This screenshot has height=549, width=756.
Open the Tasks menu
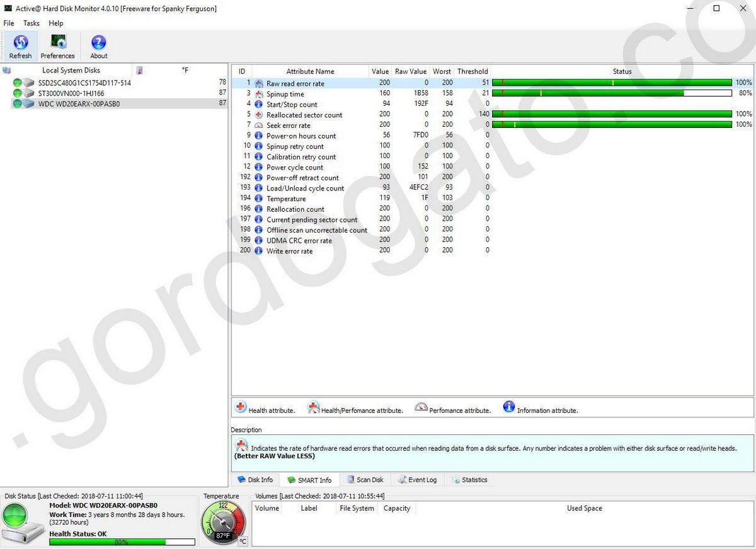(x=31, y=23)
